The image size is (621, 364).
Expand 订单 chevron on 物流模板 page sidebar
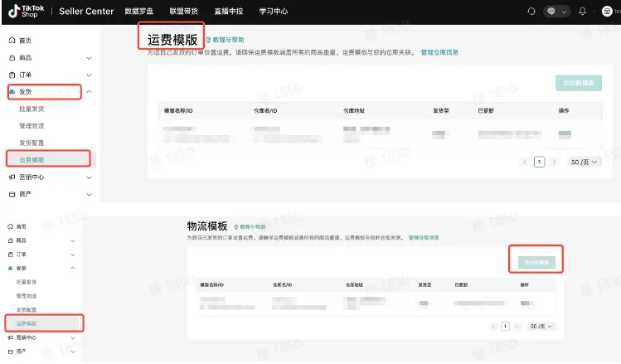click(73, 255)
